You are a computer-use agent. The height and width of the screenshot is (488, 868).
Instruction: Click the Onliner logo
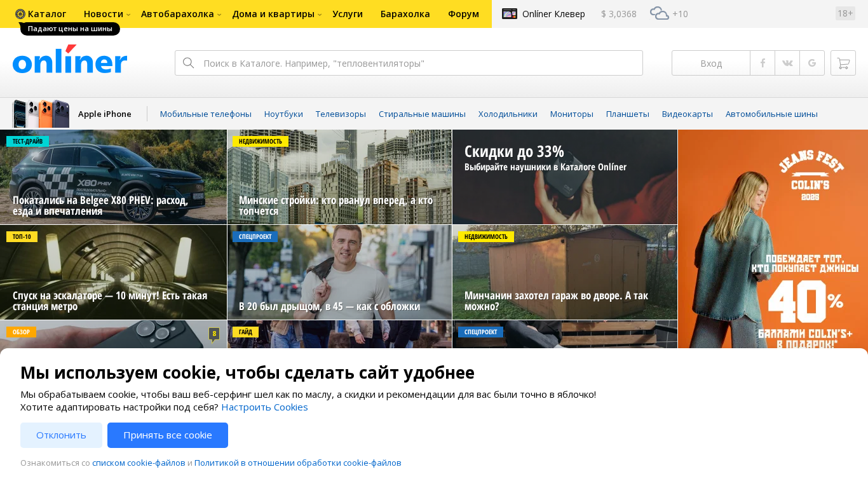pos(70,60)
